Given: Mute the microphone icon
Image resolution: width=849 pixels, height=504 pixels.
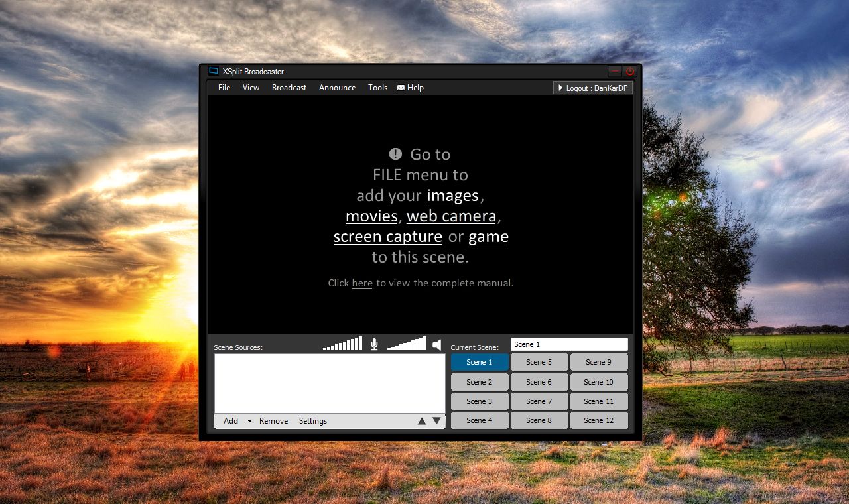Looking at the screenshot, I should pos(374,344).
